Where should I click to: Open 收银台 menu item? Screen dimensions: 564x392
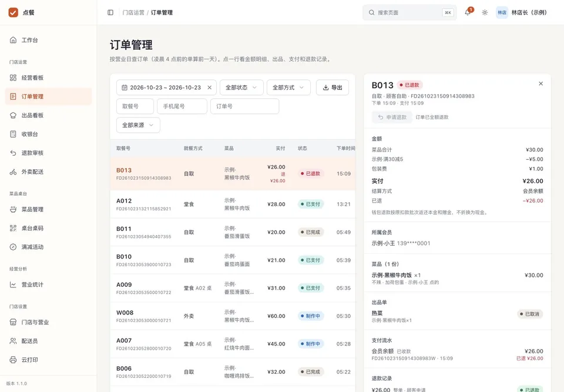[49, 134]
